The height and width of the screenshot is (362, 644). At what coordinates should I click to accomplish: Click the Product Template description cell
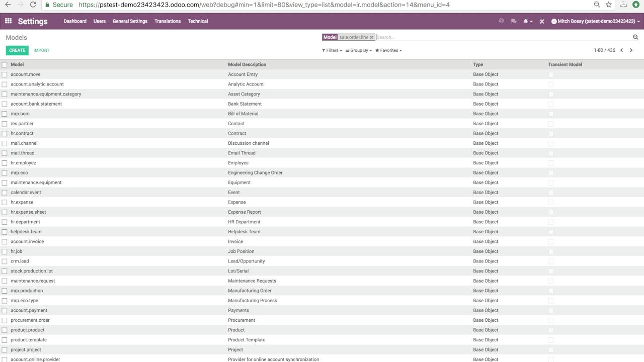tap(247, 340)
